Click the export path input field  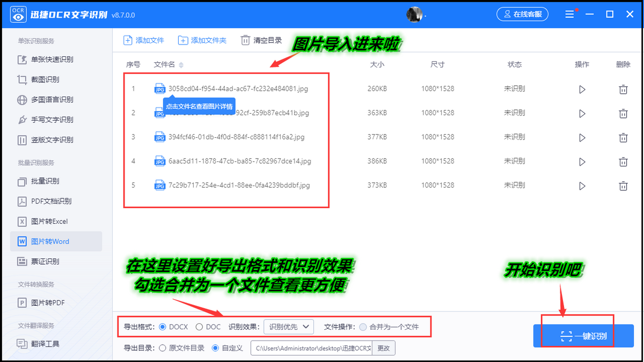tap(311, 348)
